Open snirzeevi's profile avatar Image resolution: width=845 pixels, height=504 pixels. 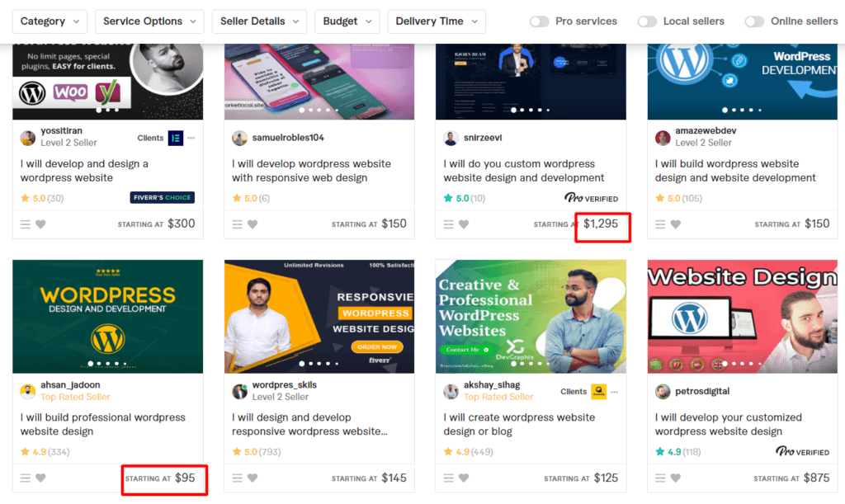point(451,138)
